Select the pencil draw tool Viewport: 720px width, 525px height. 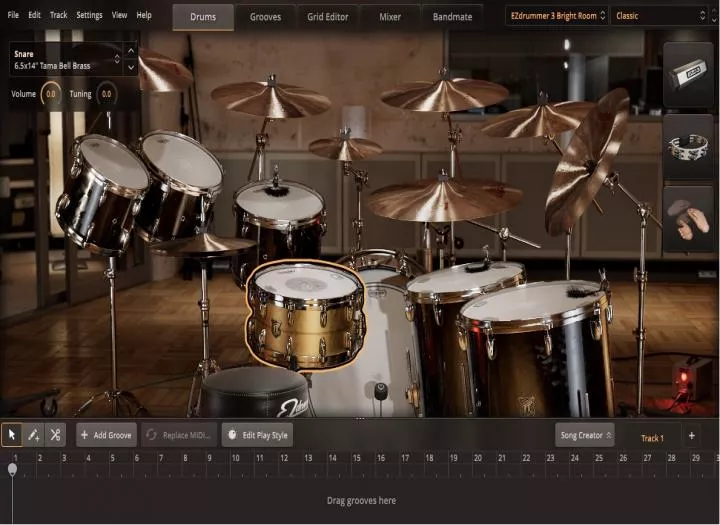[x=34, y=435]
